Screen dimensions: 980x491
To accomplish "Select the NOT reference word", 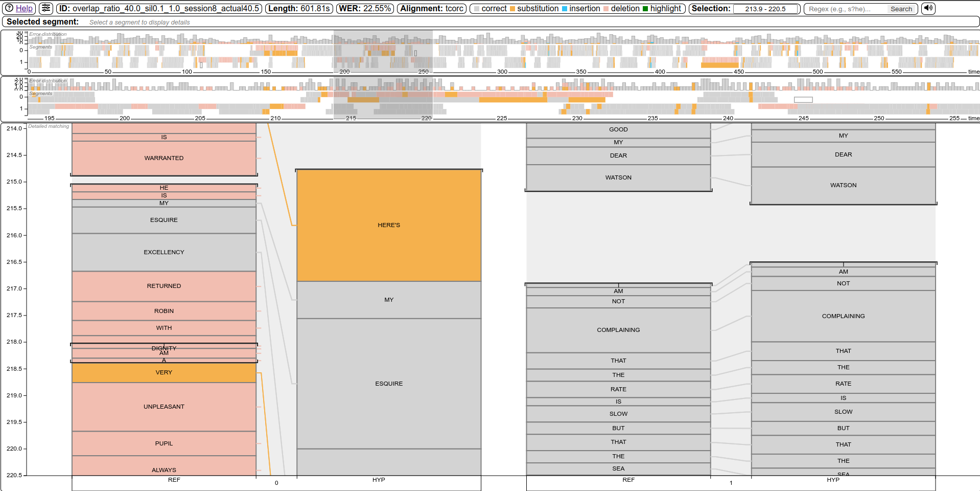I will (x=618, y=301).
